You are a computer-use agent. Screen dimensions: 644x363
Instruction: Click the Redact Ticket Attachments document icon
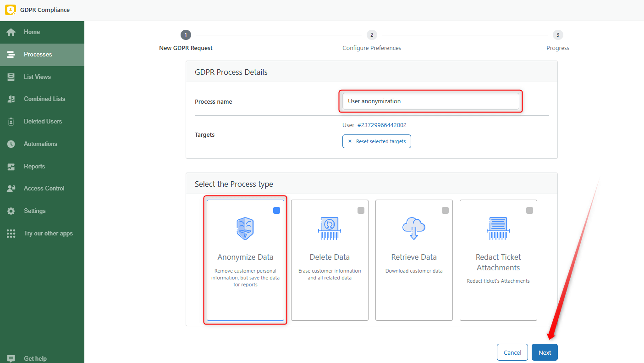498,228
